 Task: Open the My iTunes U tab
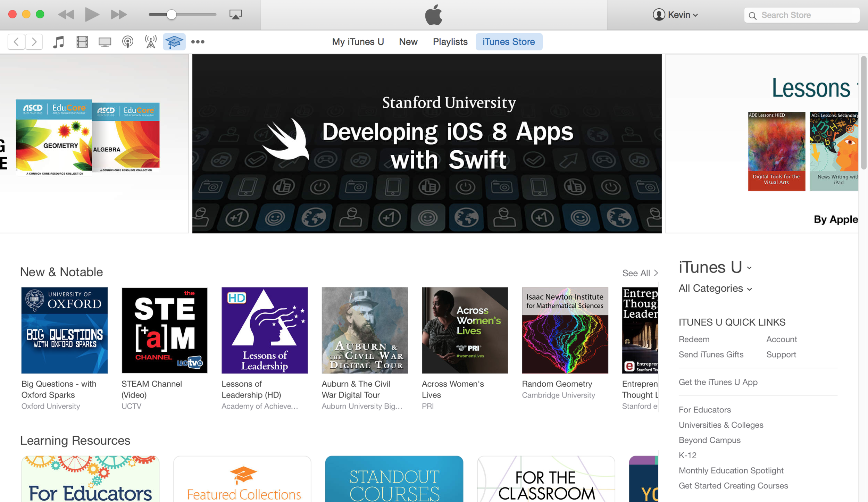358,42
